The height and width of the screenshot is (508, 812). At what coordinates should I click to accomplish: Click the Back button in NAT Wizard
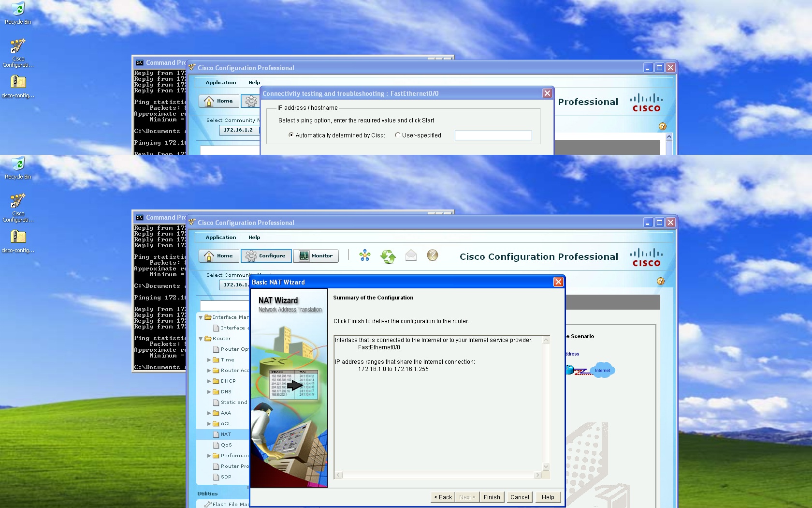[443, 497]
